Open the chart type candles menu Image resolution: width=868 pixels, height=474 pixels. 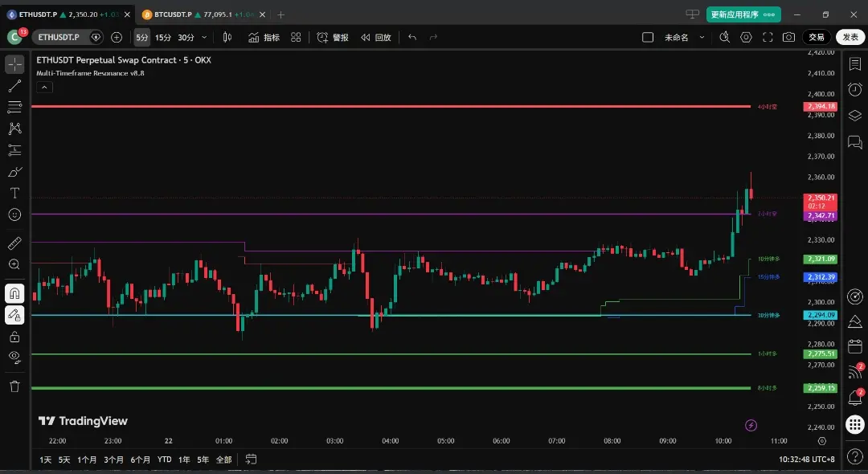[227, 37]
